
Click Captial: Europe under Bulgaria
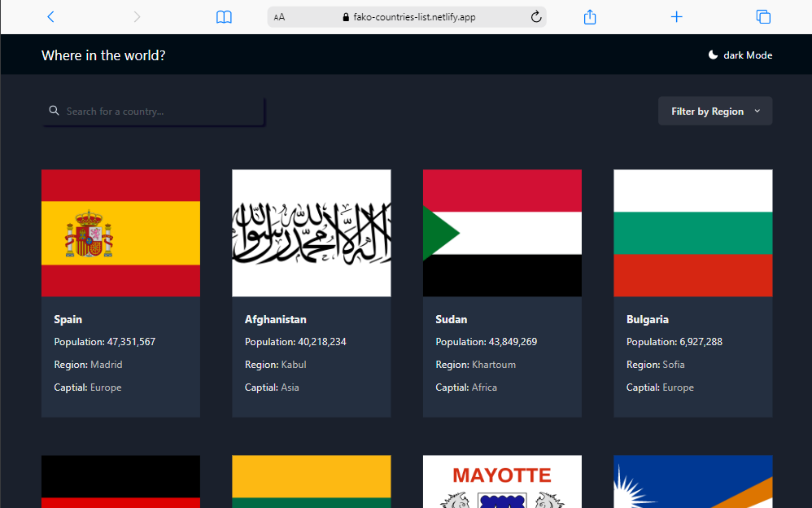(660, 388)
